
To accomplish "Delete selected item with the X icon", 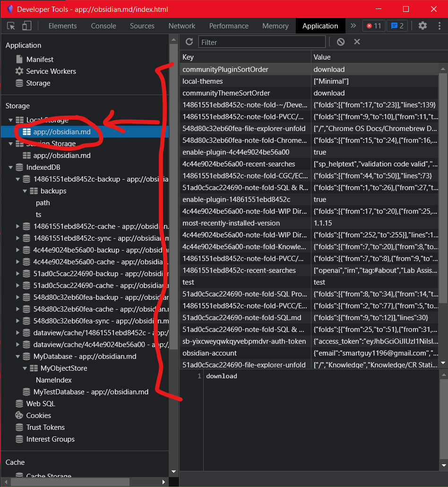I will click(357, 42).
